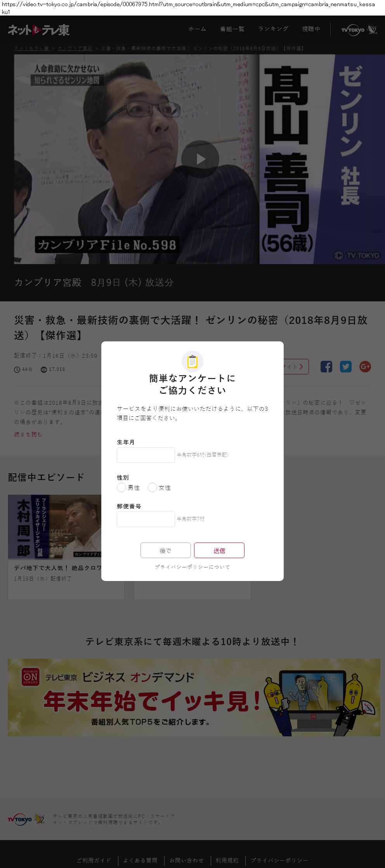Open the 番組一覧 menu item
This screenshot has height=868, width=385.
232,29
